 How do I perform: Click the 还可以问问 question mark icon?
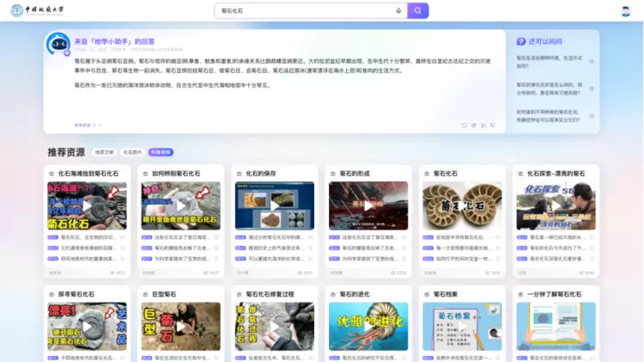520,41
